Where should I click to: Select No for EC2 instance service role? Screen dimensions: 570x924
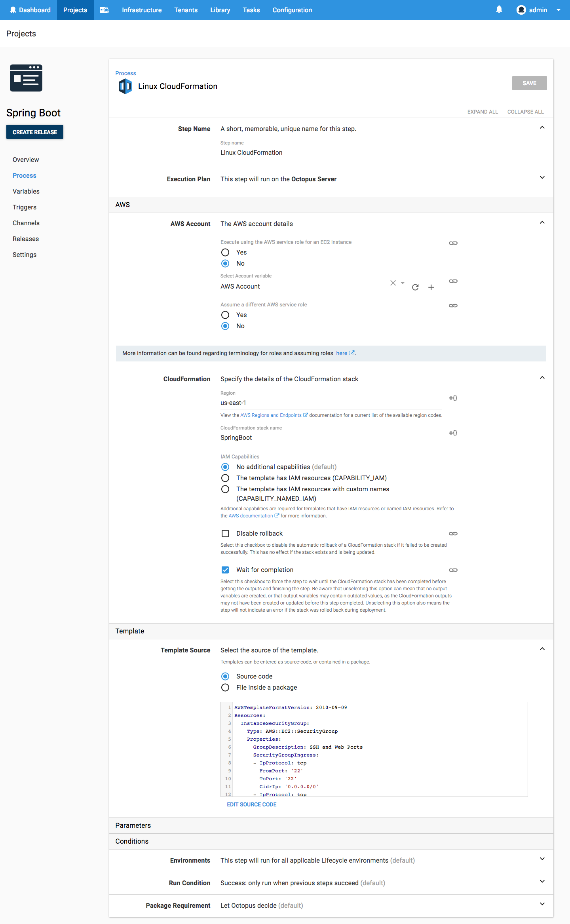(225, 263)
